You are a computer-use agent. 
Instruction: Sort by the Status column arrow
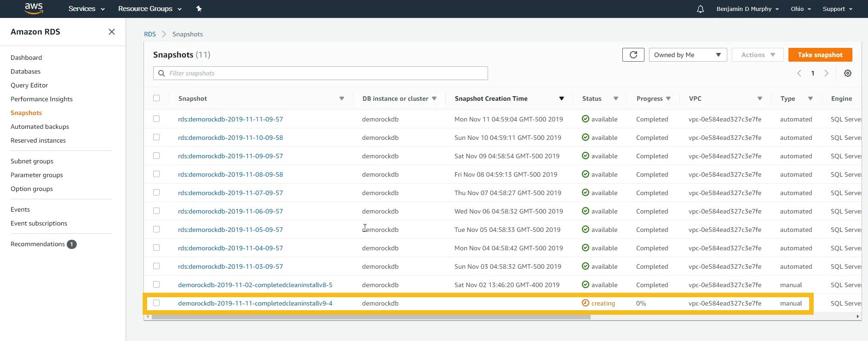click(x=615, y=98)
